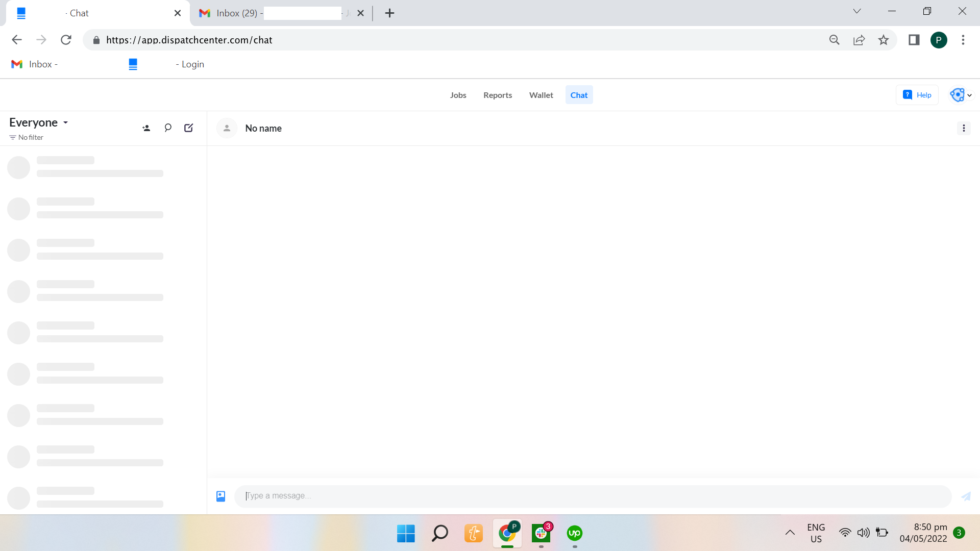Focus the Type a message field
This screenshot has height=551, width=980.
(593, 496)
